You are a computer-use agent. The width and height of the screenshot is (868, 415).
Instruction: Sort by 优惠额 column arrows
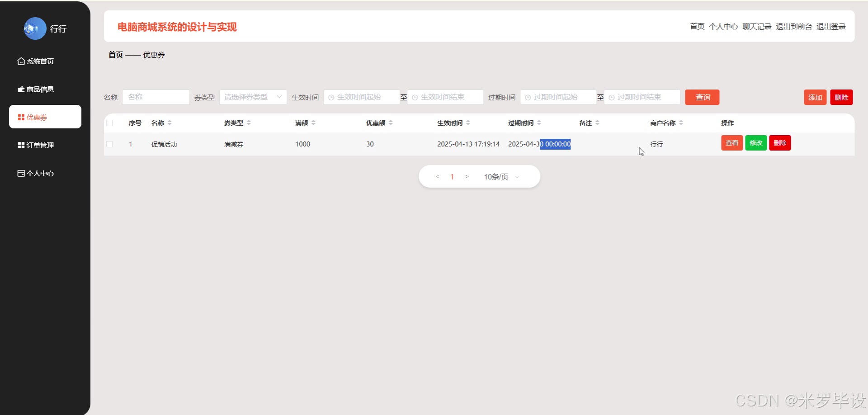391,123
